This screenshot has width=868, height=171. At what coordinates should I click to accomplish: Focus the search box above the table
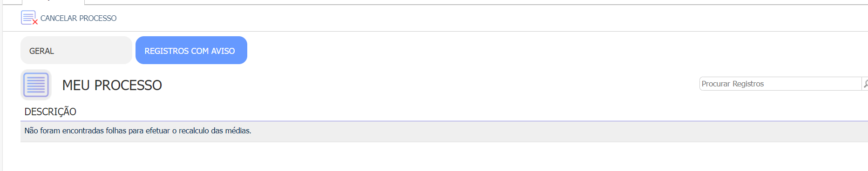tap(780, 84)
